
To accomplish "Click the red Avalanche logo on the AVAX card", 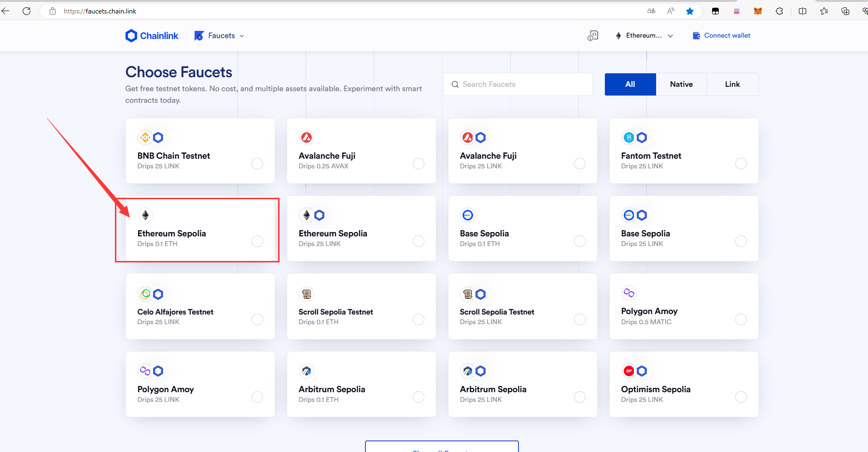I will click(x=307, y=137).
